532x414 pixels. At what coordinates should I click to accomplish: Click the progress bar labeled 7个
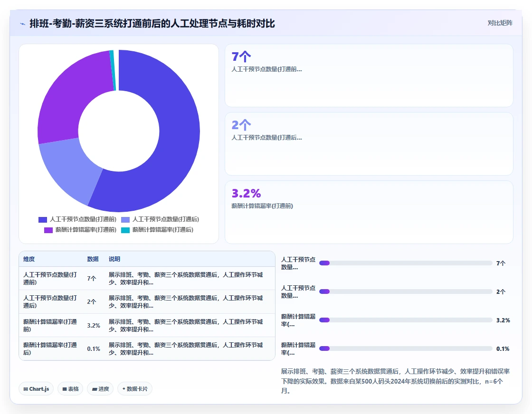(x=406, y=263)
